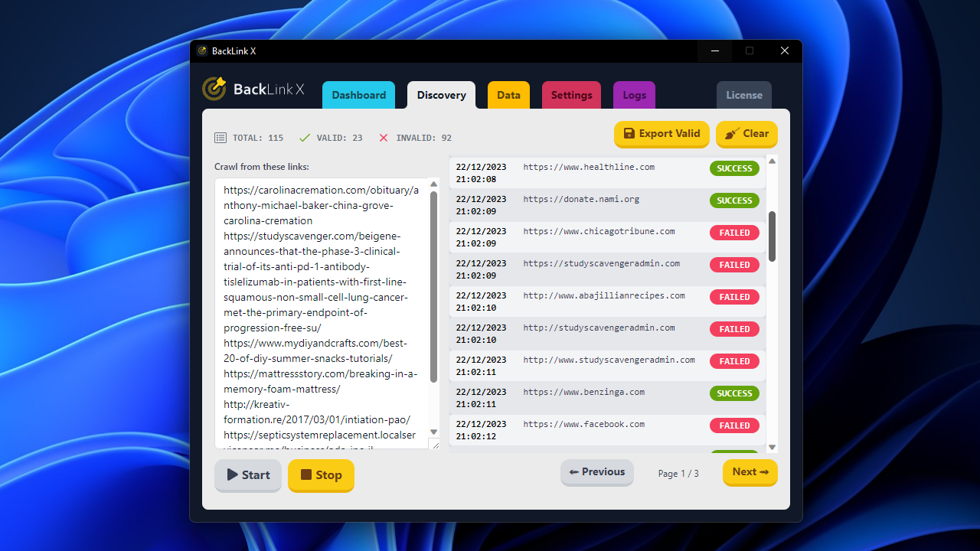Click the results list scrollbar down arrow
Viewport: 980px width, 551px height.
pos(772,447)
